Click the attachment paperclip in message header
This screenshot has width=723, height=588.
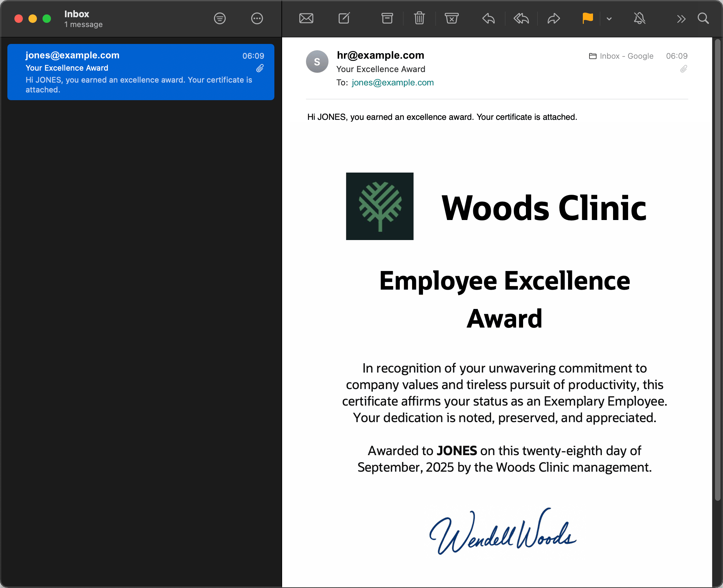tap(684, 69)
